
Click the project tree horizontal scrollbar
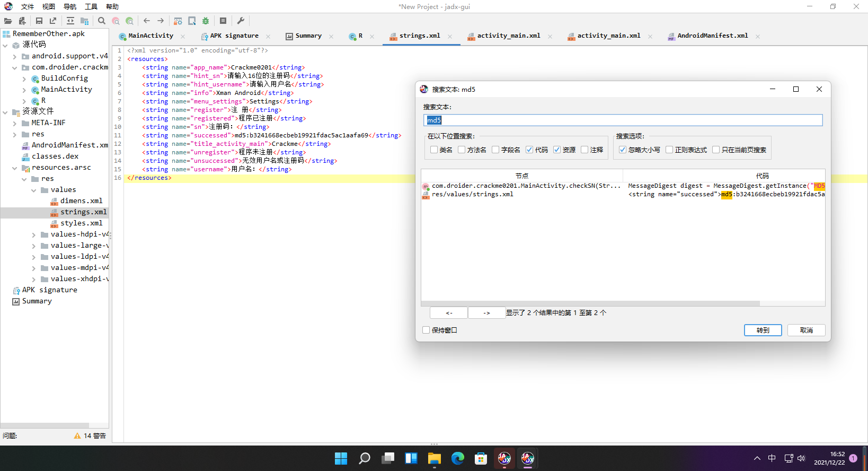coord(45,425)
